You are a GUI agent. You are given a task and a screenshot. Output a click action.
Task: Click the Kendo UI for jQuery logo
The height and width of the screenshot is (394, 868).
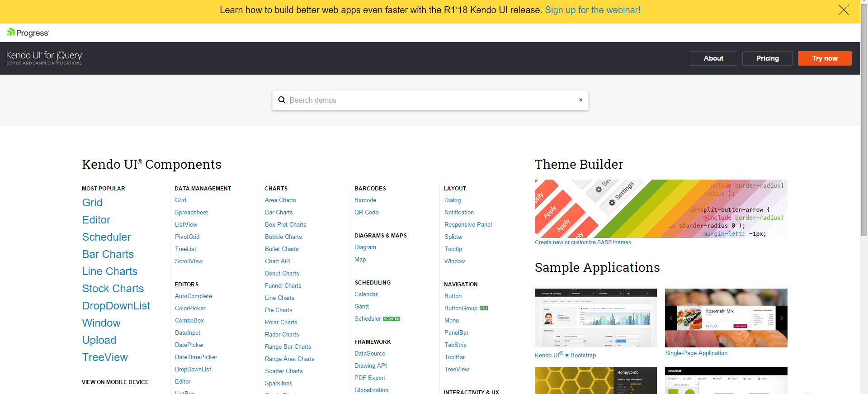pyautogui.click(x=44, y=58)
